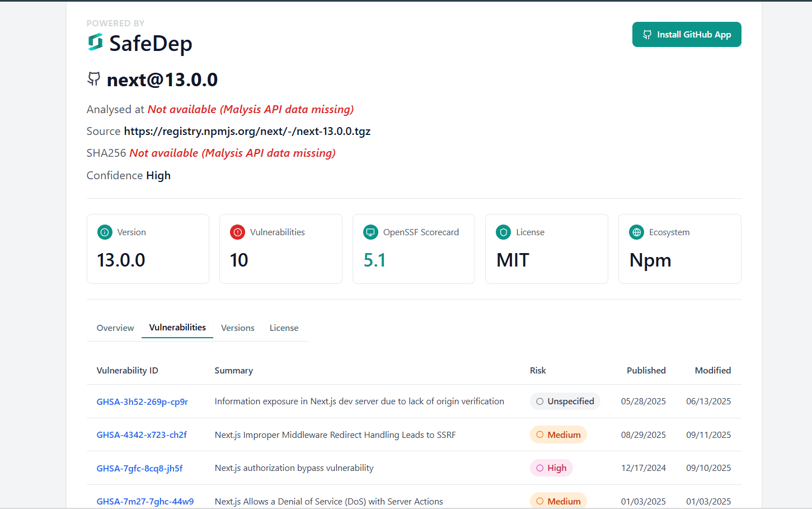Image resolution: width=812 pixels, height=509 pixels.
Task: Click the GitHub icon beside next@13.0.0
Action: (93, 79)
